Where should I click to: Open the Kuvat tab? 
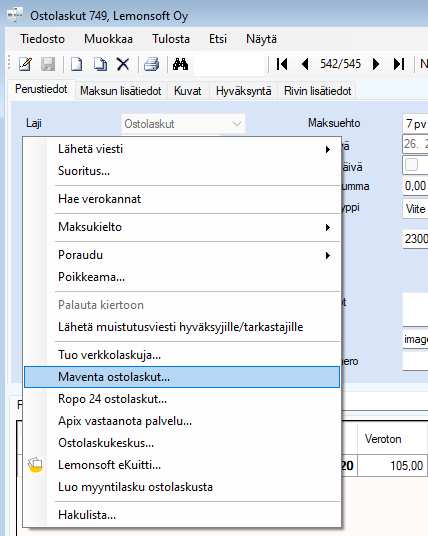tap(188, 91)
